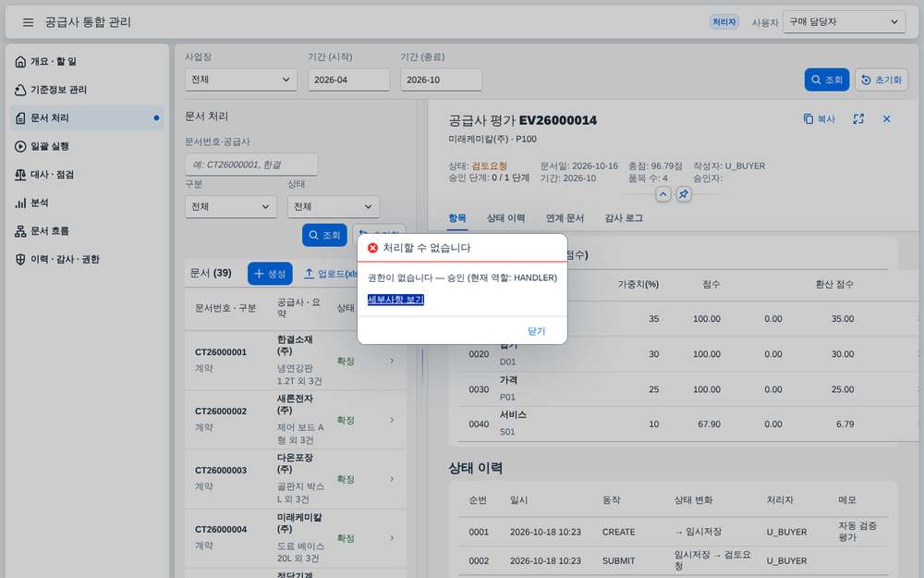Screen dimensions: 924x578
Task: Expand the CT26000003 row chevron
Action: coord(392,479)
